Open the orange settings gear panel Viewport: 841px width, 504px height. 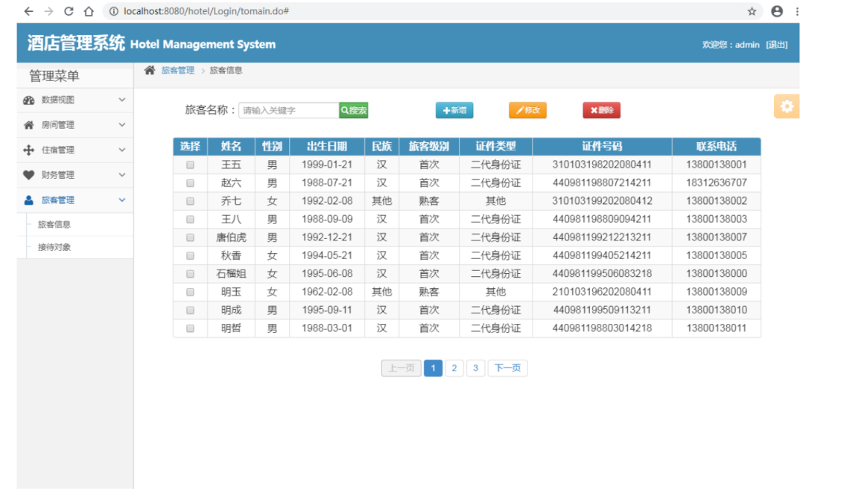(787, 106)
